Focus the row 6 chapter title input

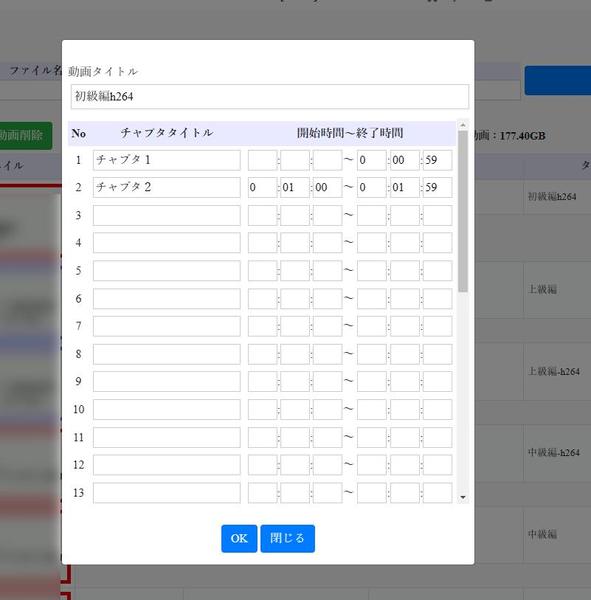(167, 298)
